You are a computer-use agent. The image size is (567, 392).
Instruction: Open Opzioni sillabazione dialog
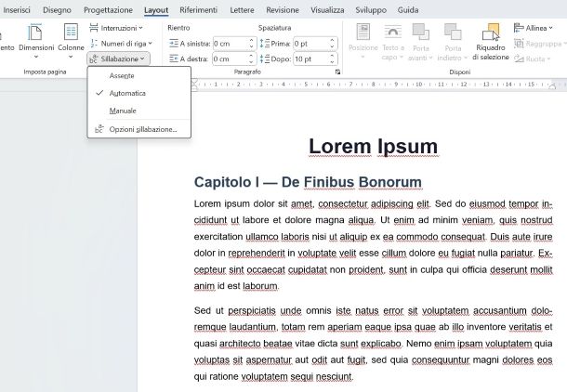click(139, 129)
